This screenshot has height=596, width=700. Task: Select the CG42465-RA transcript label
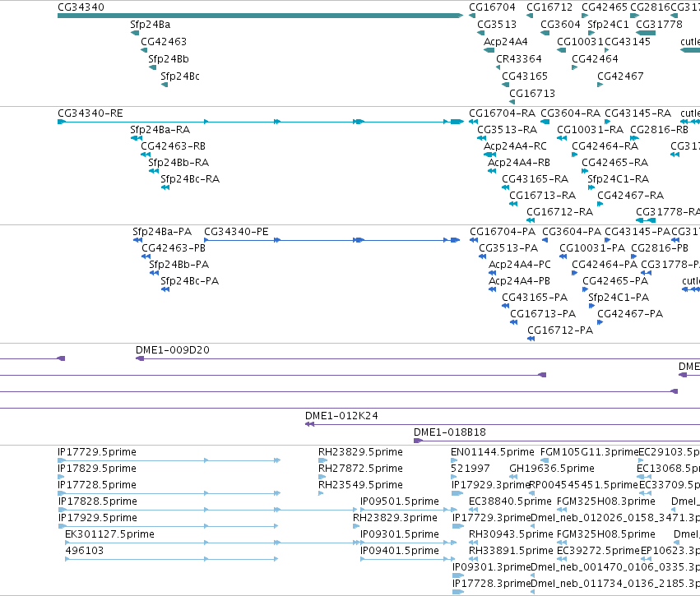point(614,164)
